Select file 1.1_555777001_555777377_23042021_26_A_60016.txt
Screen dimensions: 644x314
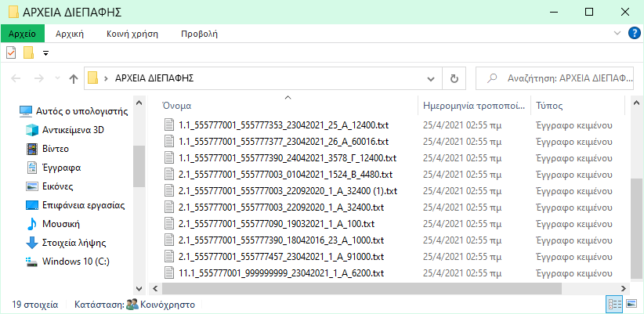[x=284, y=142]
